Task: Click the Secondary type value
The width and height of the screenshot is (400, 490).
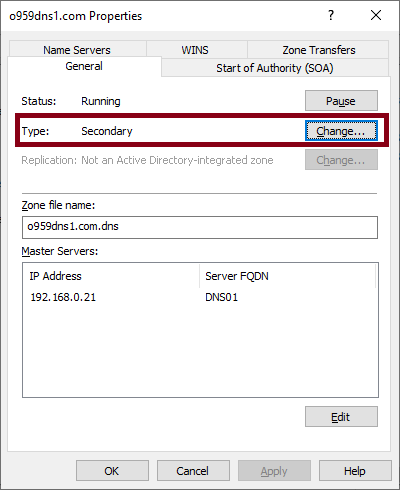Action: click(x=107, y=131)
